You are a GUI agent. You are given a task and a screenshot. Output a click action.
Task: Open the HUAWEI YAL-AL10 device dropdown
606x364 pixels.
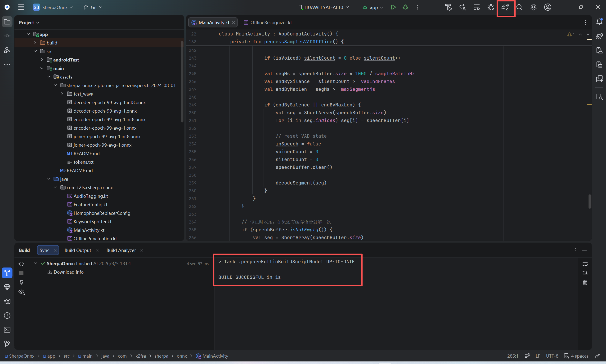(x=324, y=7)
